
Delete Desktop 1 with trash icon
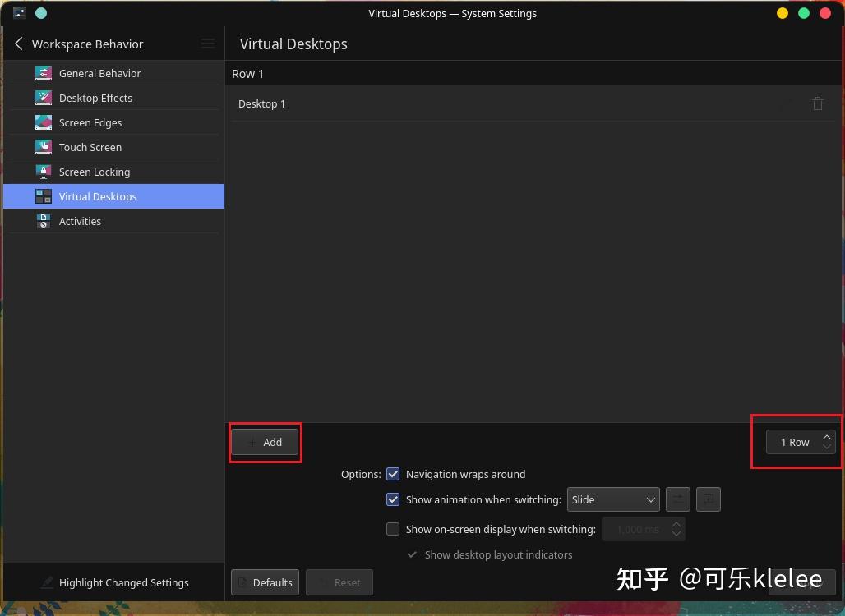tap(818, 103)
